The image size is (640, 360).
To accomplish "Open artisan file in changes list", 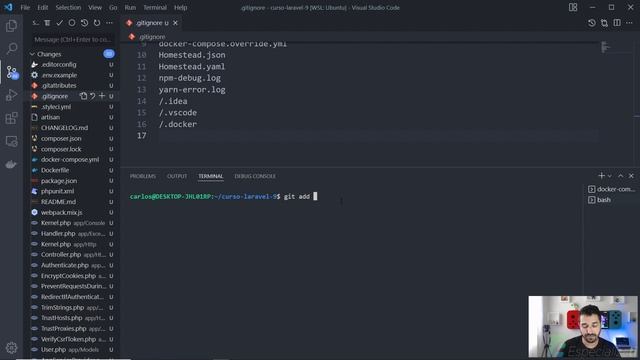I will 50,117.
